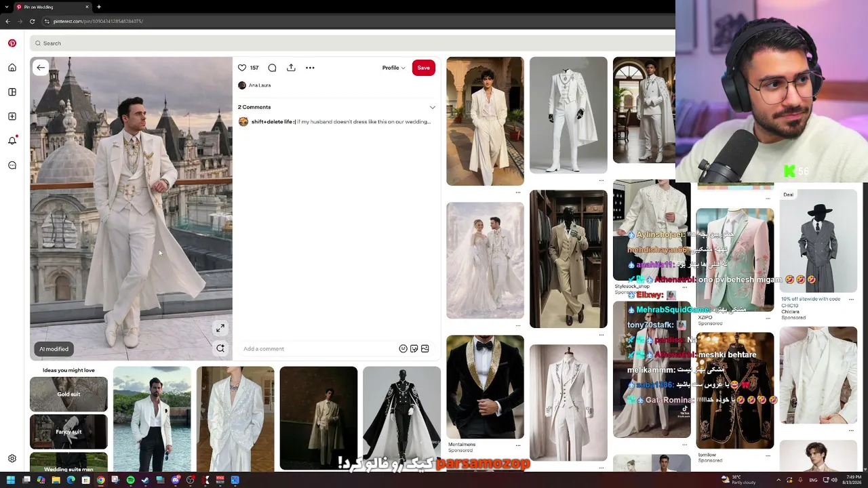Collapse the 2 Comments section
The image size is (868, 488).
[433, 107]
